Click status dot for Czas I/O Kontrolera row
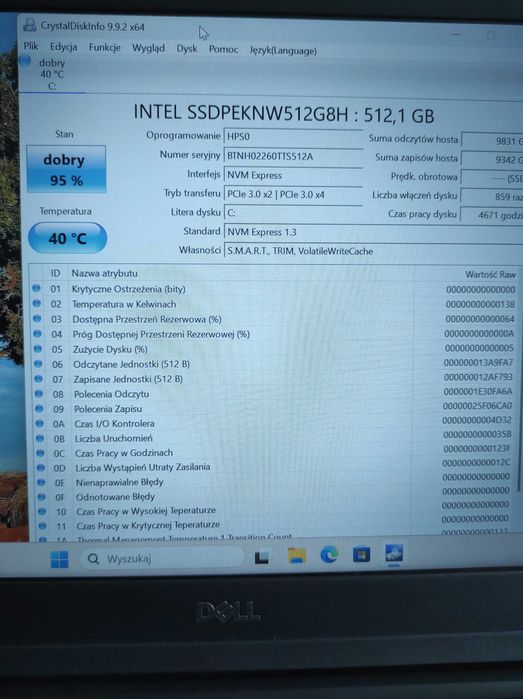The image size is (523, 699). click(x=40, y=423)
